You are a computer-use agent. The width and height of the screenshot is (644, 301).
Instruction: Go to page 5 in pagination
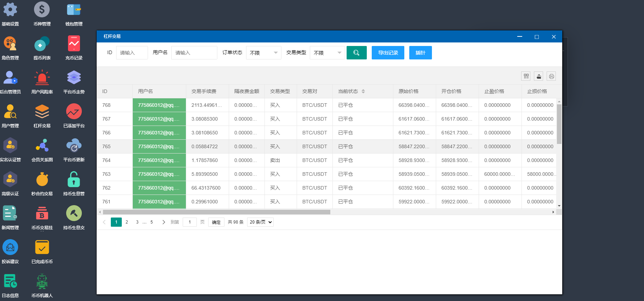[152, 222]
